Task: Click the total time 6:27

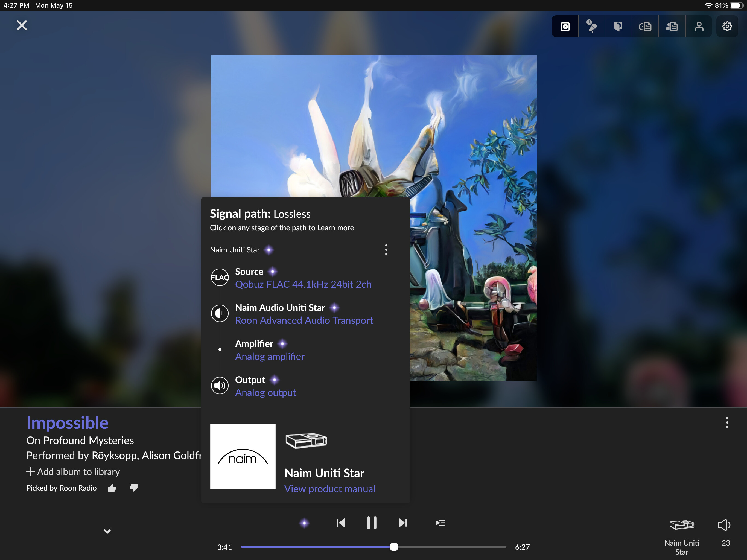Action: point(522,547)
